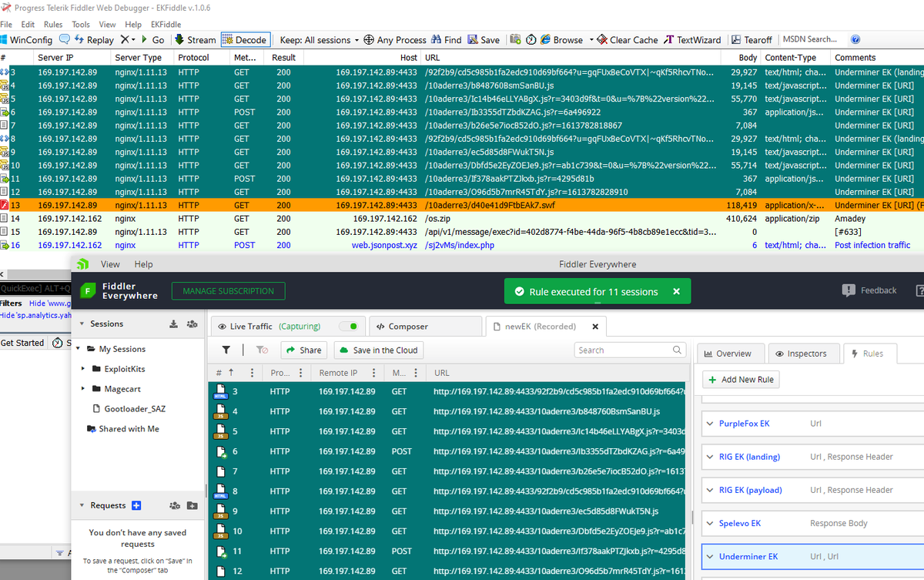Image resolution: width=924 pixels, height=580 pixels.
Task: Click the Underminer EK rule name
Action: tap(748, 557)
